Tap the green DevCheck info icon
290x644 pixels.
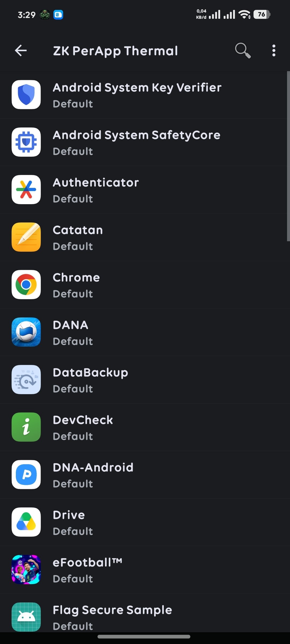tap(26, 427)
